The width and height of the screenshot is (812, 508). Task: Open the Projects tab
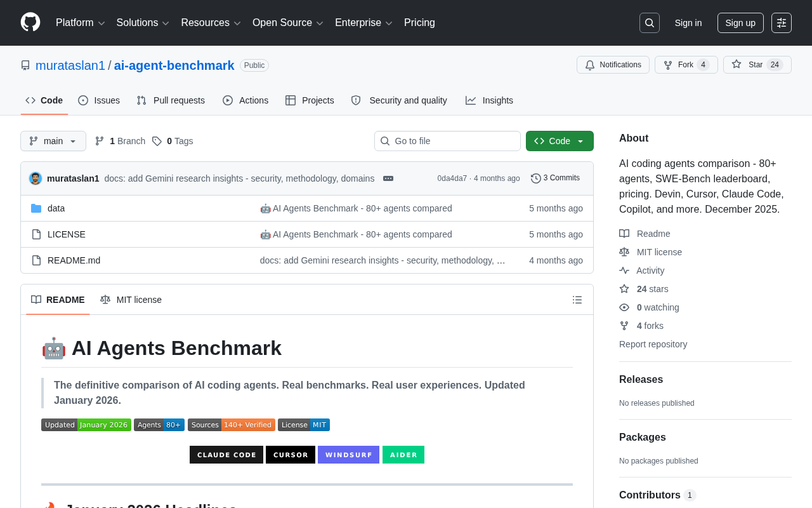coord(310,100)
